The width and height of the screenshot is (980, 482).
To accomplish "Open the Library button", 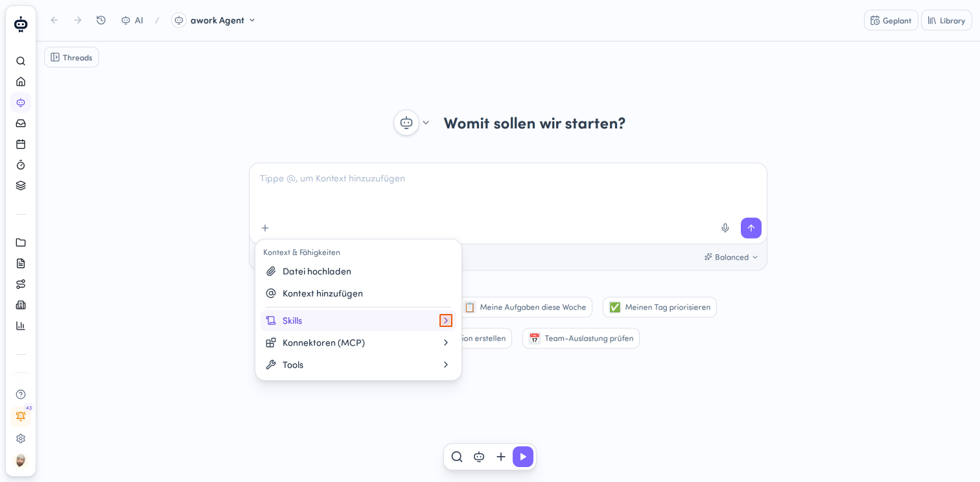I will [x=946, y=20].
